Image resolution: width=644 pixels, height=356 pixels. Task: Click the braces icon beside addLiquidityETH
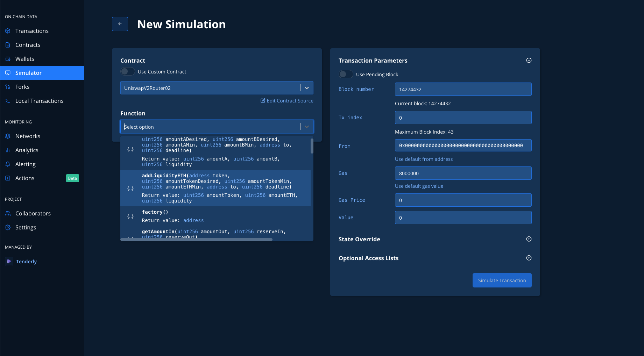pyautogui.click(x=130, y=188)
